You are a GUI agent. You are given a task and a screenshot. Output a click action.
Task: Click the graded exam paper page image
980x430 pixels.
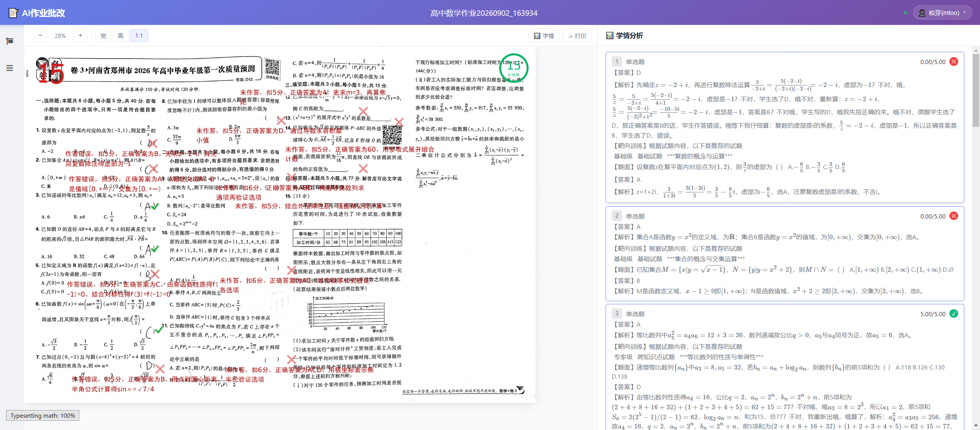pos(279,225)
